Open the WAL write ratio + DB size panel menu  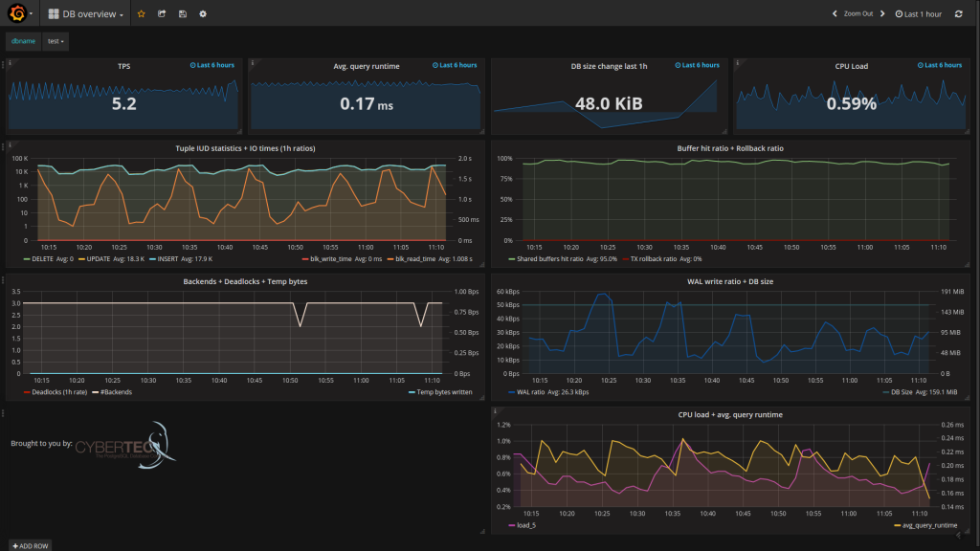pos(729,281)
